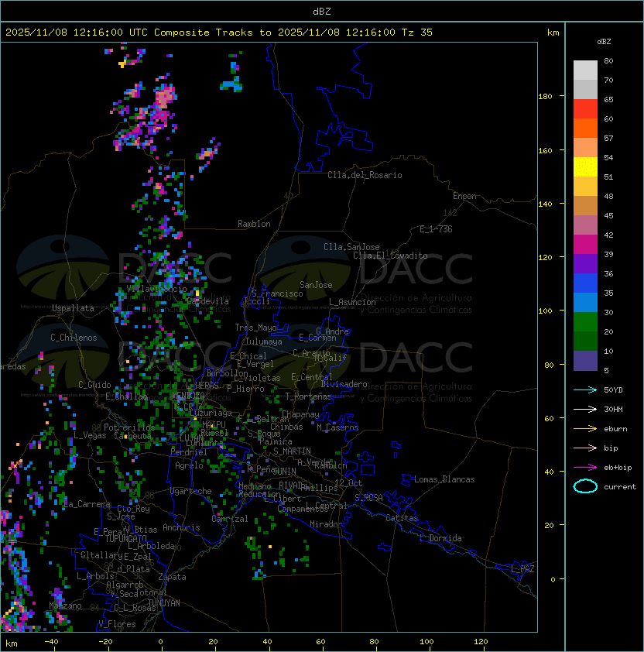Click the Ugarteche label
644x652 pixels.
click(191, 491)
